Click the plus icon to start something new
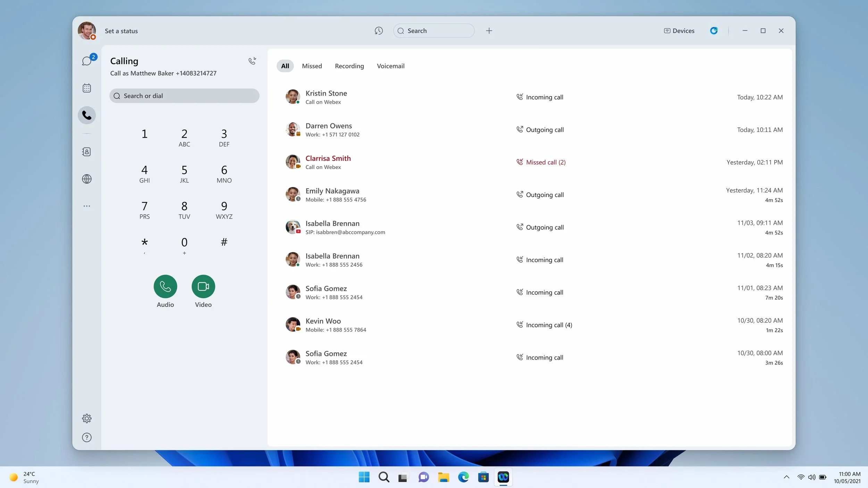Image resolution: width=868 pixels, height=488 pixels. click(x=489, y=31)
